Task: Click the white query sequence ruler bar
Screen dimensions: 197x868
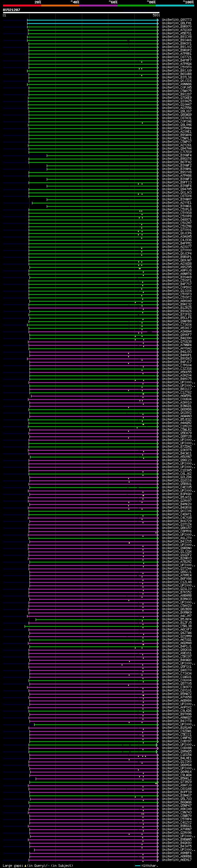Action: (x=81, y=13)
